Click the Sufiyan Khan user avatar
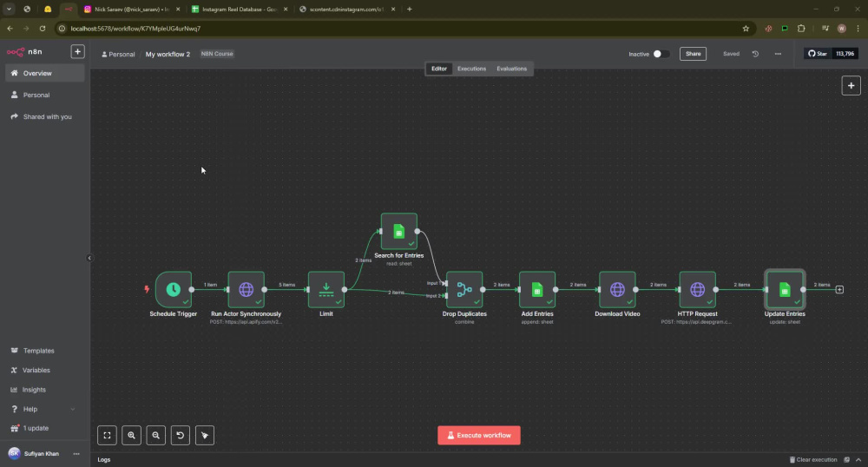 [15, 454]
